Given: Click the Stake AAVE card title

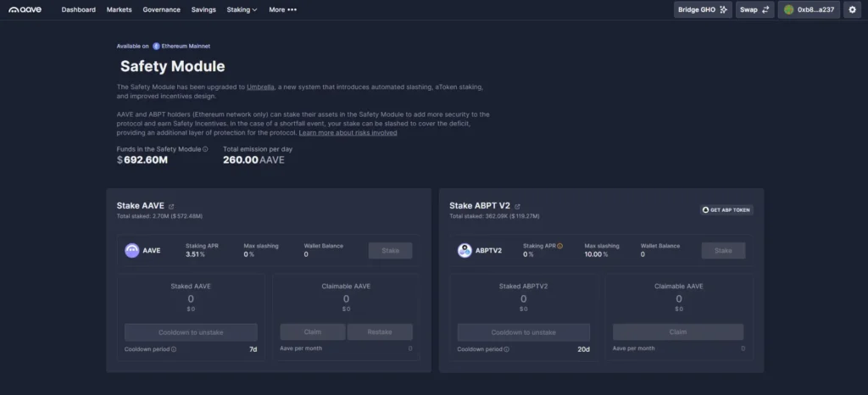Looking at the screenshot, I should point(141,206).
